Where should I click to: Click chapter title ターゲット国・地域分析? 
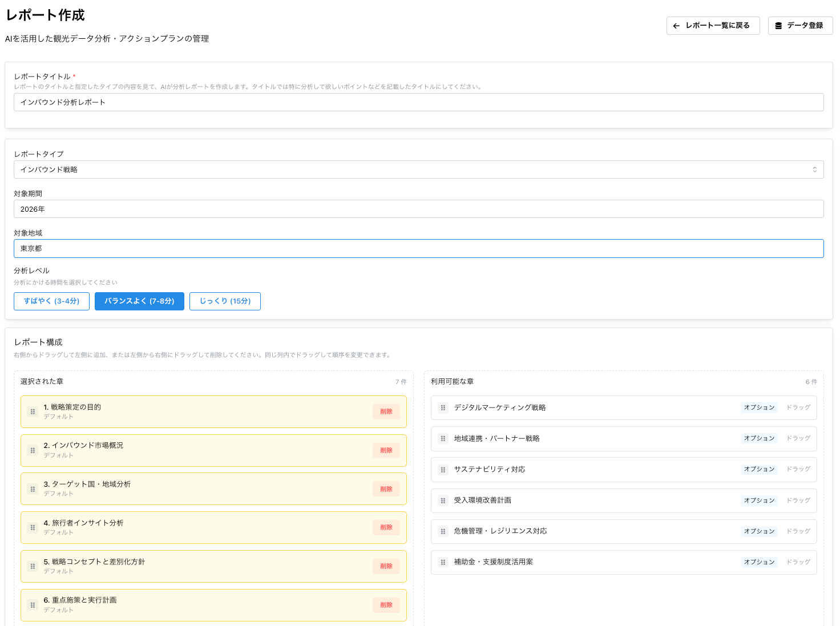click(87, 484)
